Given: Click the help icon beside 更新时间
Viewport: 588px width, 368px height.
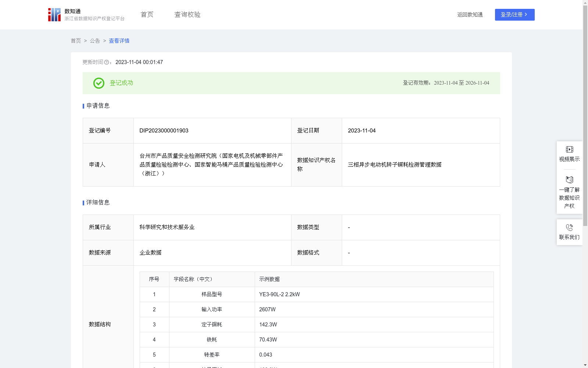Looking at the screenshot, I should coord(107,63).
